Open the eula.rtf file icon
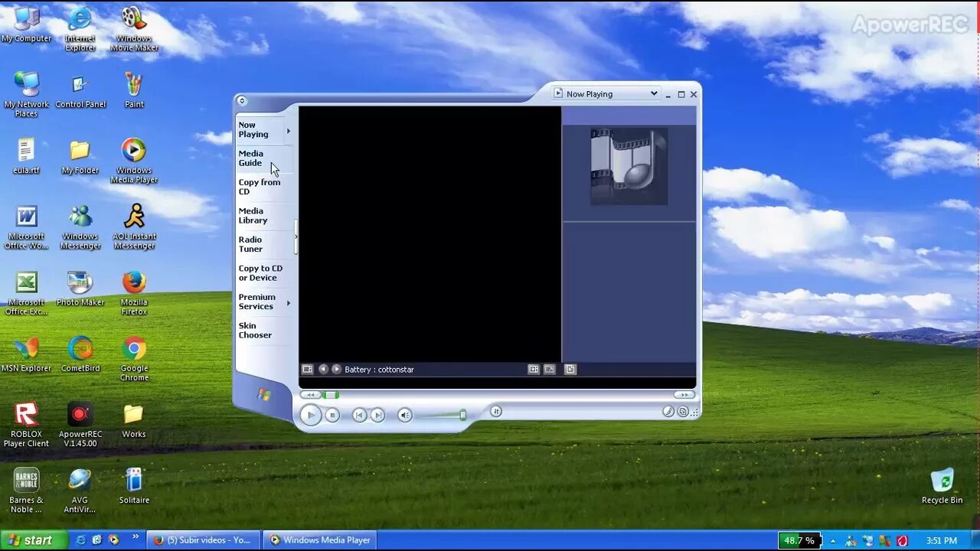Viewport: 980px width, 551px height. pos(27,156)
